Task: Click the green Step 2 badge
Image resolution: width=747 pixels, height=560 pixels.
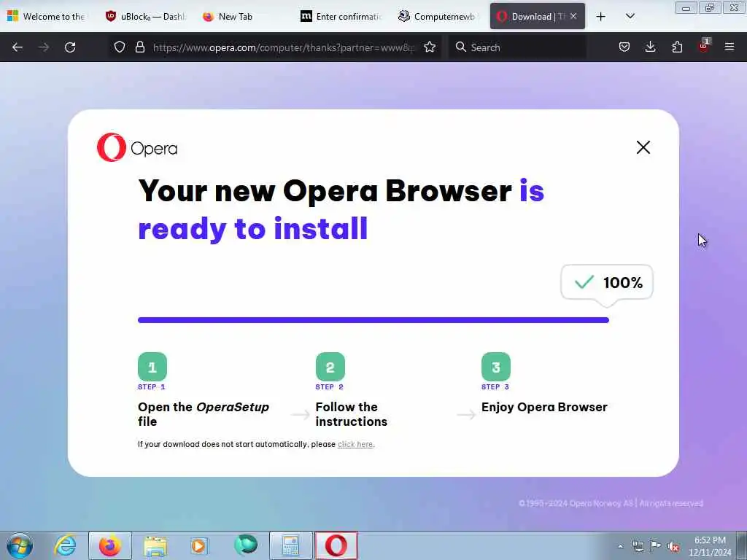Action: (x=330, y=367)
